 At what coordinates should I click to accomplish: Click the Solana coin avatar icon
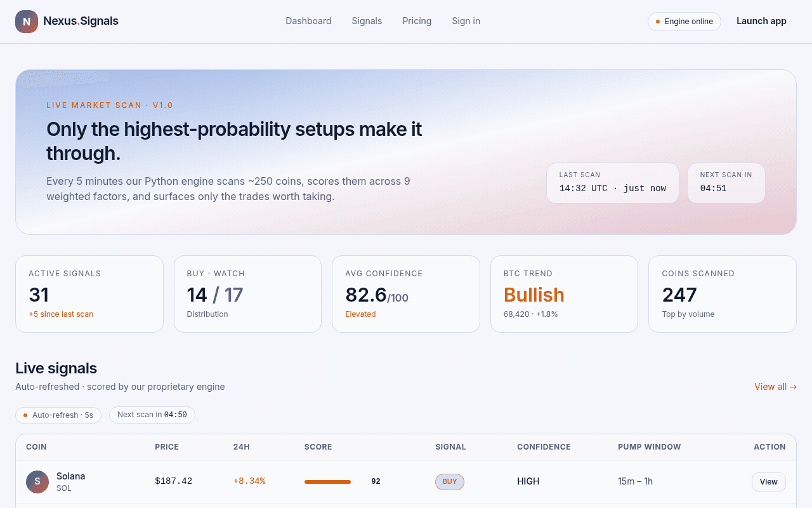(x=37, y=482)
